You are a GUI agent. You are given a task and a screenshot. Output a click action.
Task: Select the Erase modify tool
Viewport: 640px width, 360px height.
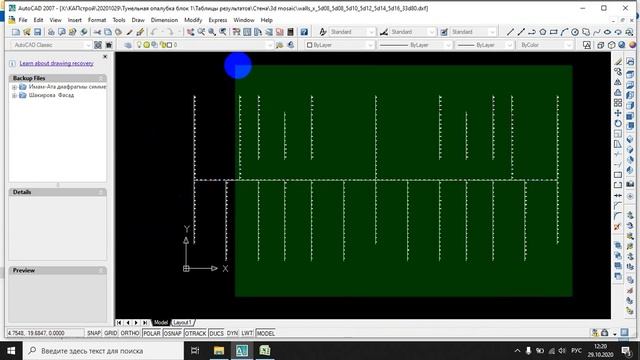point(618,61)
